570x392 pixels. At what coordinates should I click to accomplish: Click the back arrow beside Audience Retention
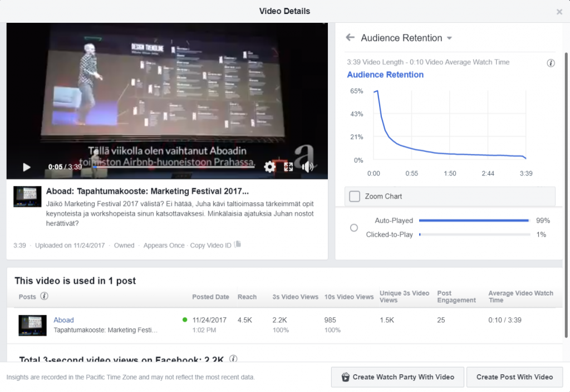(x=350, y=38)
